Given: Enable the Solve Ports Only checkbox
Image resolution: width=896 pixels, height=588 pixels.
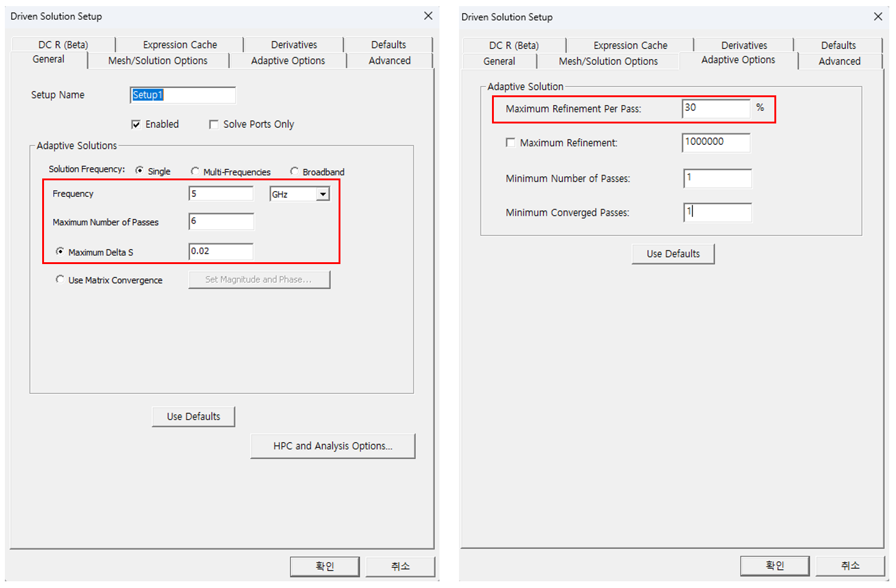Looking at the screenshot, I should pyautogui.click(x=214, y=125).
